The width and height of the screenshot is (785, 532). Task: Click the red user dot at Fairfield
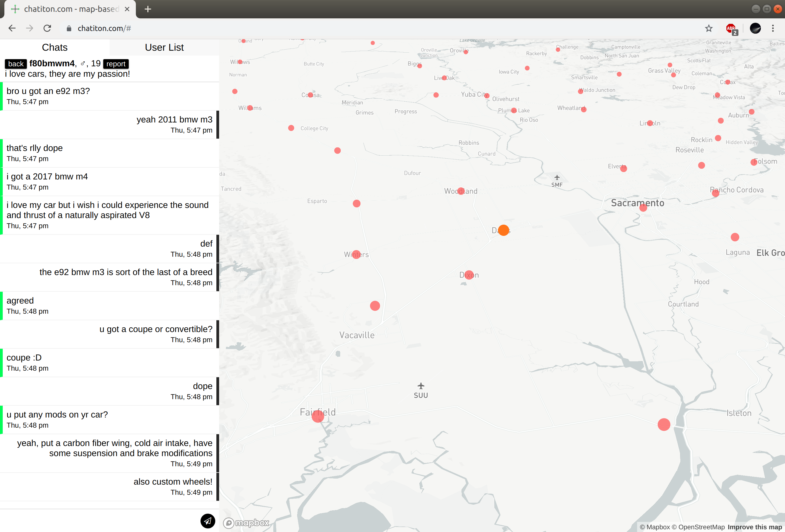318,416
